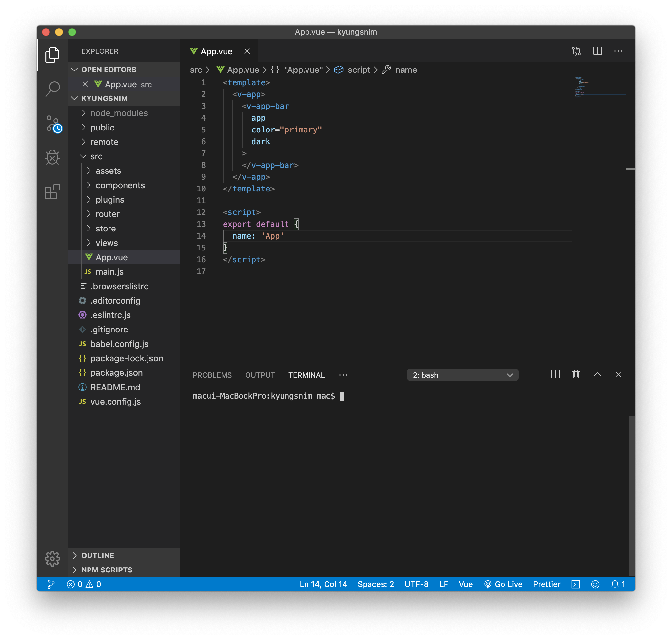Toggle Go Live server in status bar
Screen dimensions: 672x640
click(x=504, y=584)
